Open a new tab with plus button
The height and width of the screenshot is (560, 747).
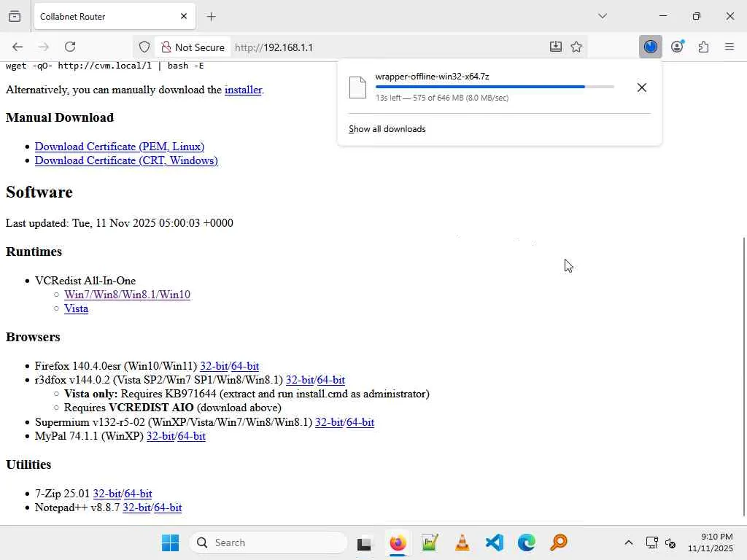pos(212,17)
